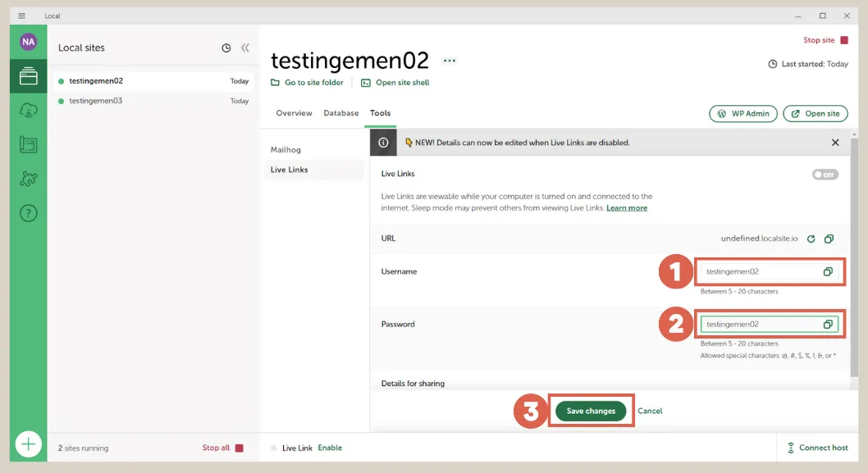Copy the Username field value
The height and width of the screenshot is (473, 868).
click(x=828, y=271)
